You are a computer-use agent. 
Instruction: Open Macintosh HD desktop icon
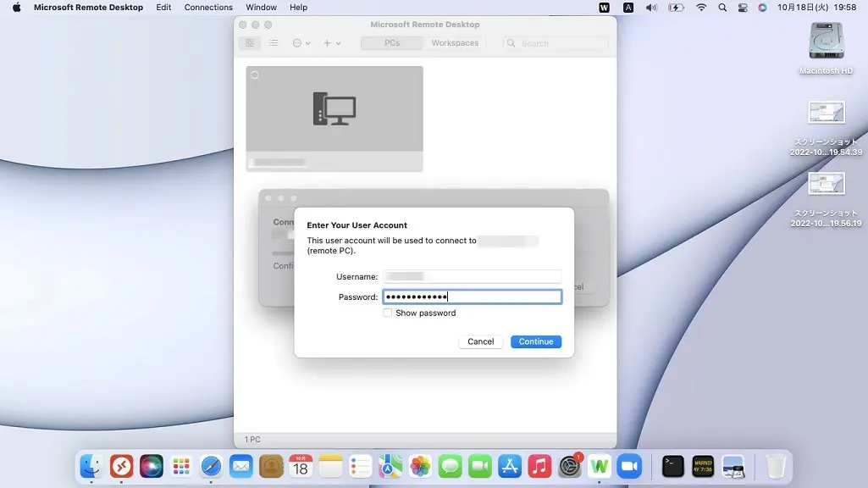826,42
